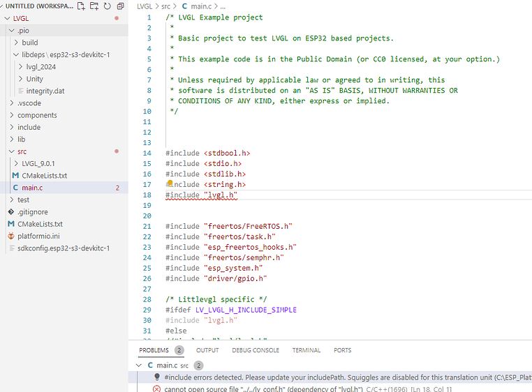Click the red error icon in Problems list

coord(157,389)
